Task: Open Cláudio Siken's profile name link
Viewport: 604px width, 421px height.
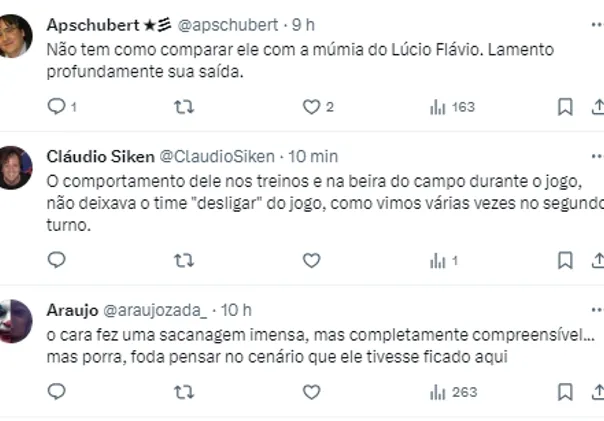Action: [x=100, y=156]
